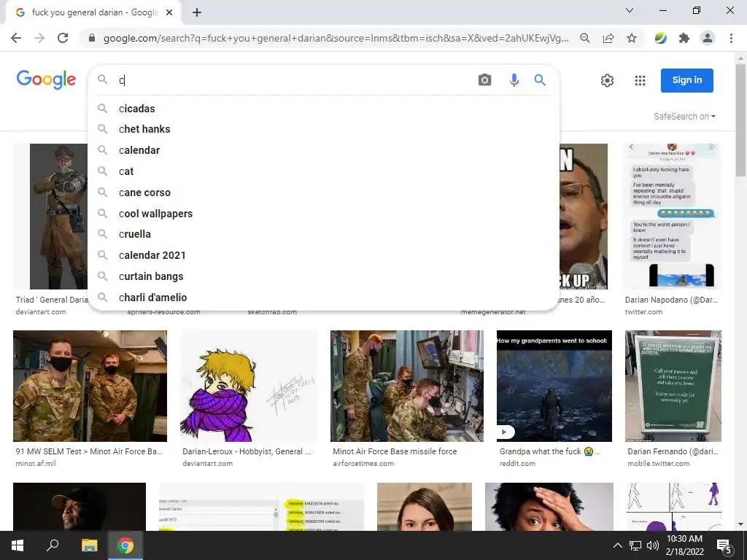Select suggestion cool wallpapers
747x560 pixels.
(x=323, y=214)
